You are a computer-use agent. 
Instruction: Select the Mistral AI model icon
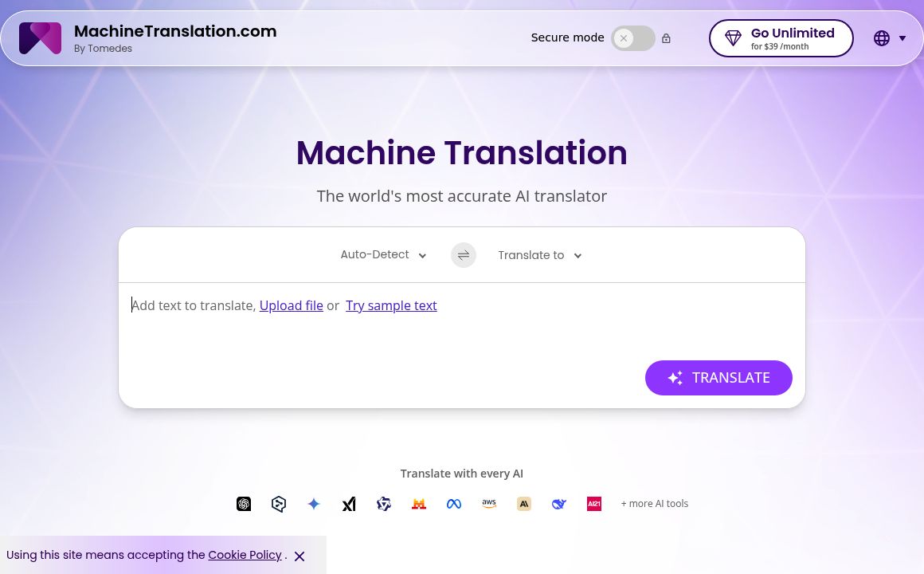pyautogui.click(x=419, y=504)
